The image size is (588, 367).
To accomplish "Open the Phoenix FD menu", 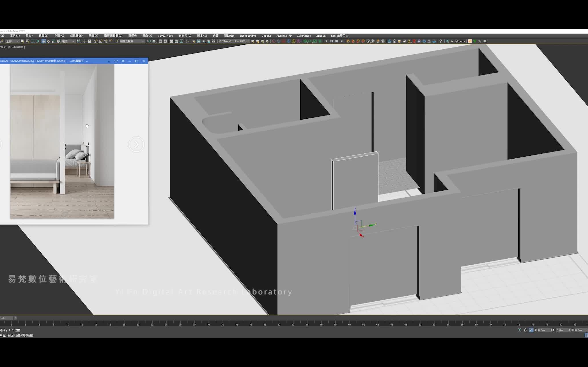I will pyautogui.click(x=284, y=36).
